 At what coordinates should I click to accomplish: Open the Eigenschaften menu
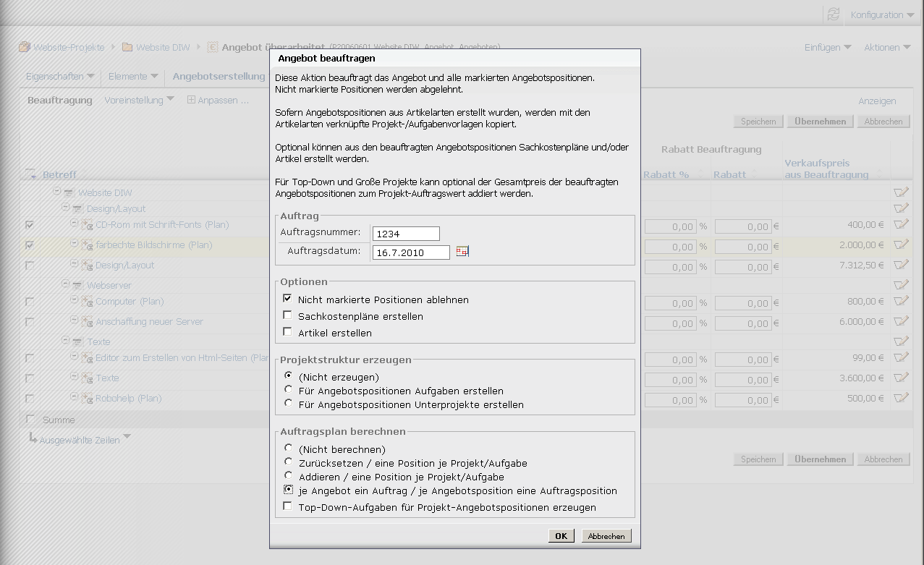(x=60, y=77)
